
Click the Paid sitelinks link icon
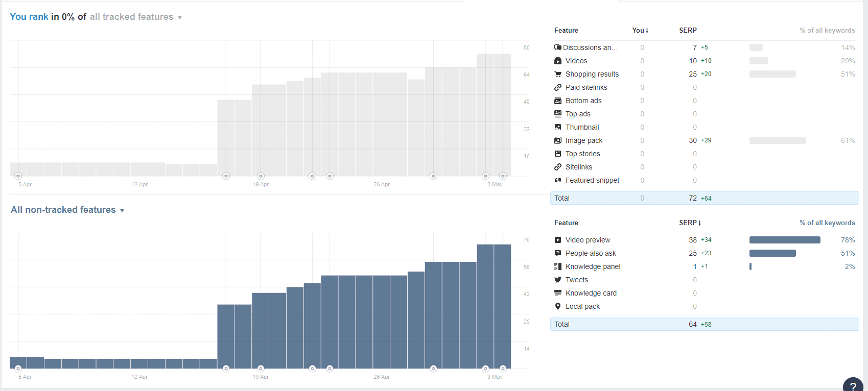click(x=558, y=87)
